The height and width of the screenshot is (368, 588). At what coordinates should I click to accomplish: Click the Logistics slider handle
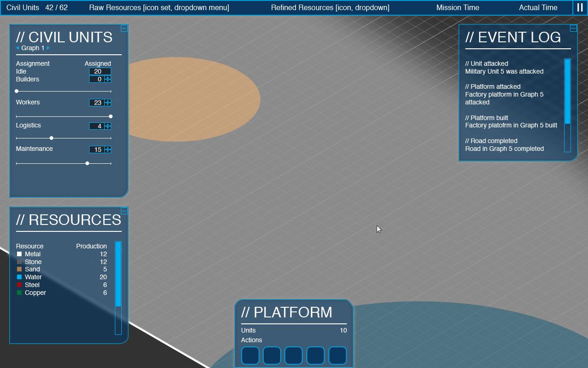pos(51,138)
